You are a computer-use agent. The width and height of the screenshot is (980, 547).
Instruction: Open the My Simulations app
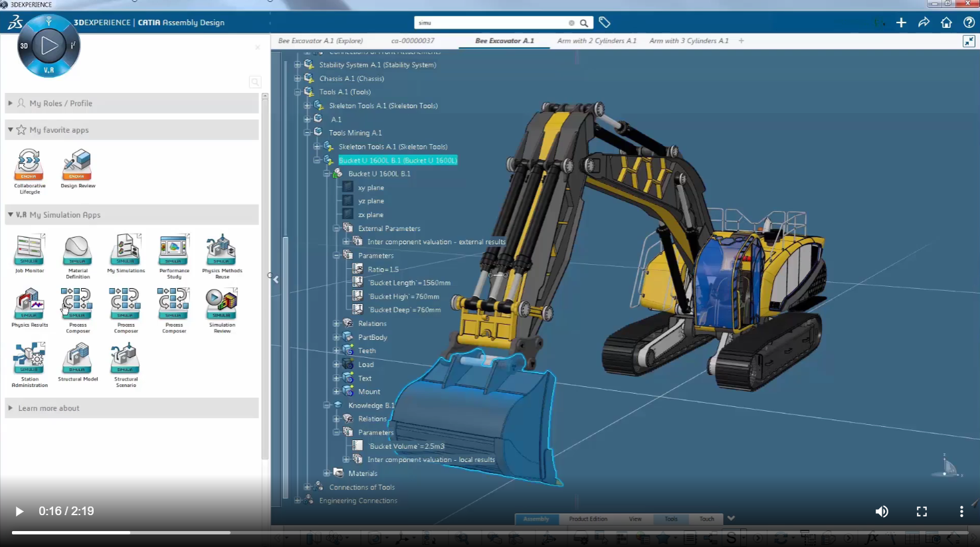point(126,254)
